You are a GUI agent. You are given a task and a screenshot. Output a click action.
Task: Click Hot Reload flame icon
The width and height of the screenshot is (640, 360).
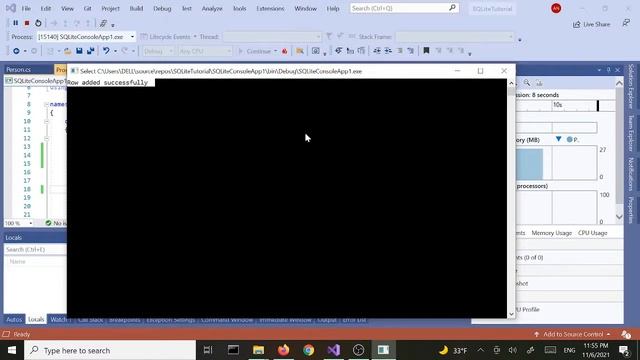(284, 51)
